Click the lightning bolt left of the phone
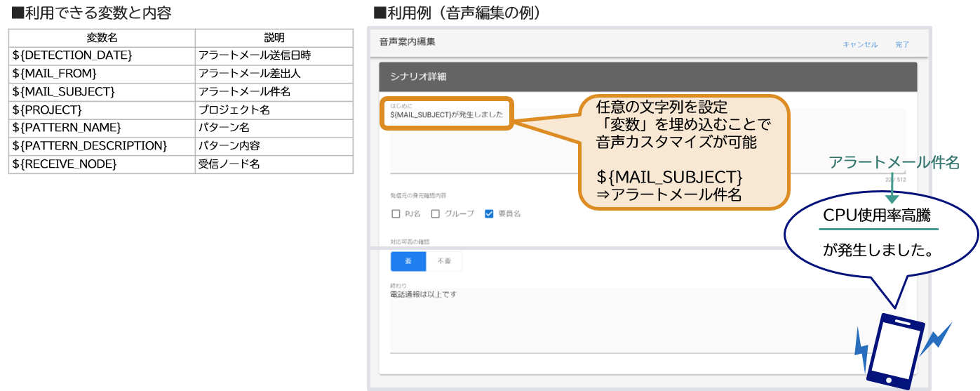Viewport: 980px width, 391px height. pyautogui.click(x=861, y=348)
